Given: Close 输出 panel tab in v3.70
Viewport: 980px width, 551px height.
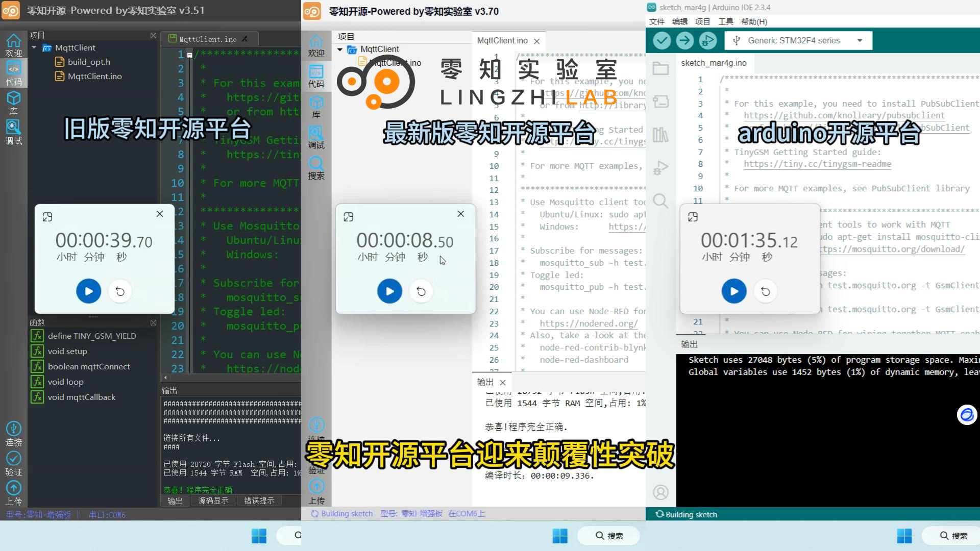Looking at the screenshot, I should pyautogui.click(x=503, y=383).
